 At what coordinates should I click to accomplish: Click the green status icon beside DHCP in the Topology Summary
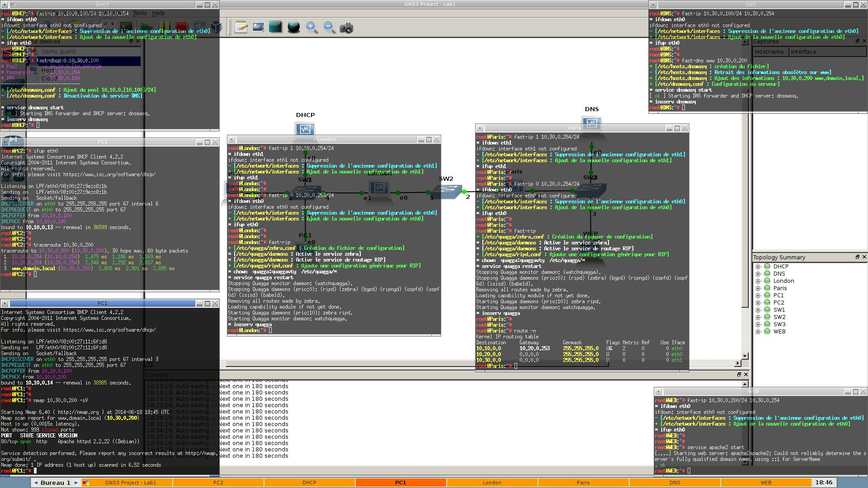767,267
